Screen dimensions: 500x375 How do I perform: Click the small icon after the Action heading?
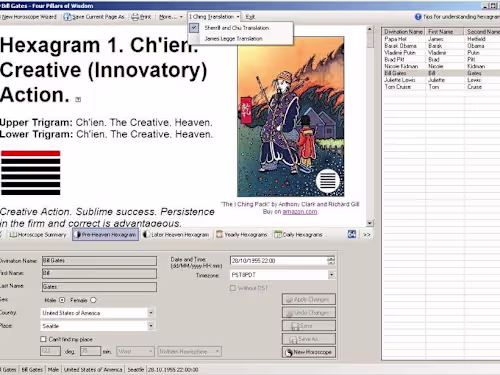[x=78, y=99]
